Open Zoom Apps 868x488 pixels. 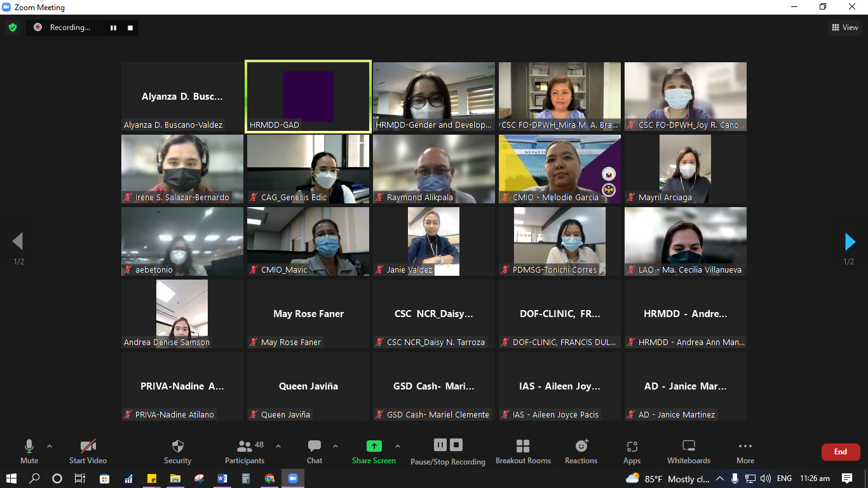point(632,452)
